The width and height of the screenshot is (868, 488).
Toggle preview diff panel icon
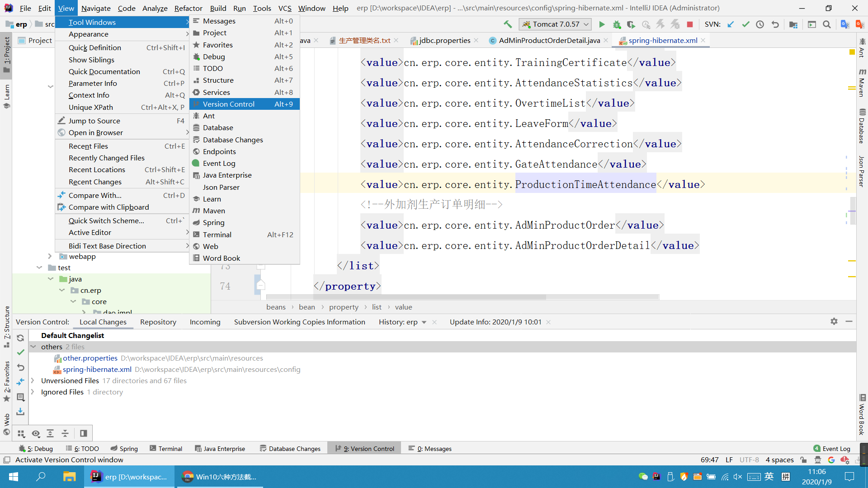pyautogui.click(x=84, y=433)
